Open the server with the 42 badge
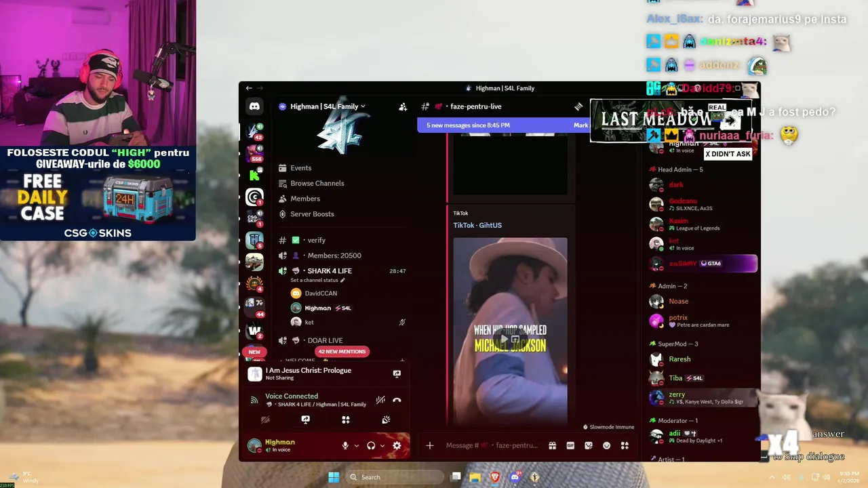The height and width of the screenshot is (488, 868). (254, 131)
